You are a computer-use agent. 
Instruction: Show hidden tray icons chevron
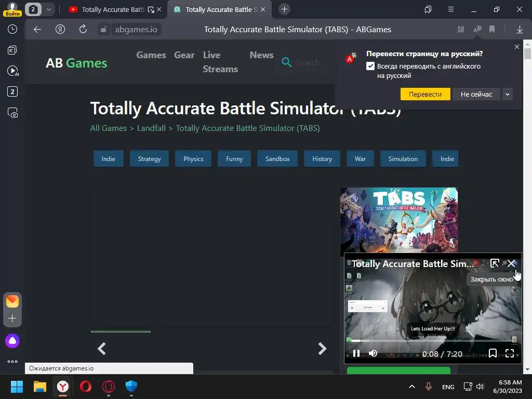[412, 387]
